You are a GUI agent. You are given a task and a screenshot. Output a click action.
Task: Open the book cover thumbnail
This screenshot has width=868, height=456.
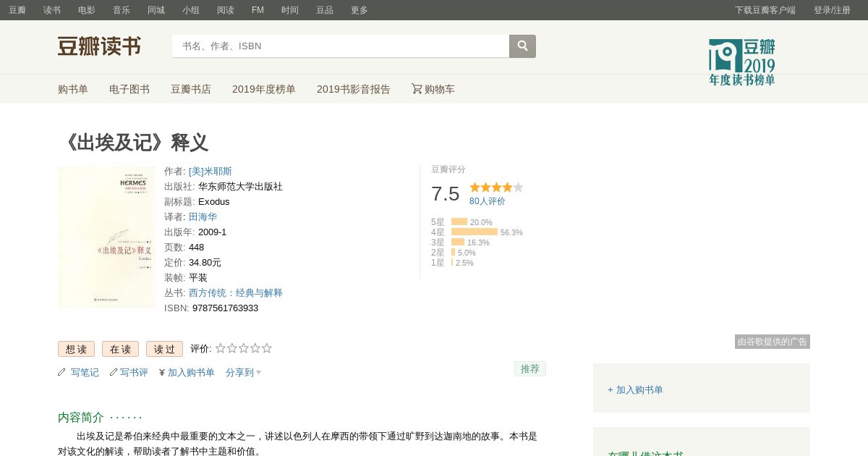(x=106, y=237)
